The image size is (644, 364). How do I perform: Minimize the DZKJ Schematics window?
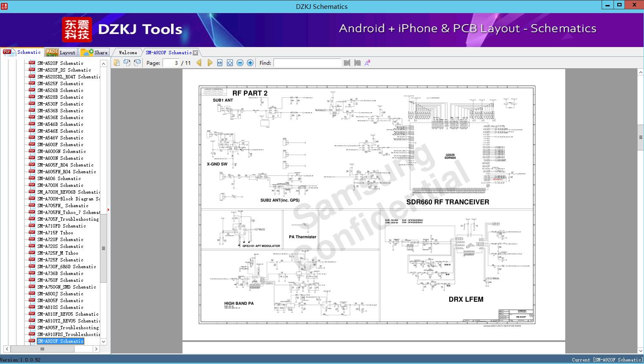point(608,5)
